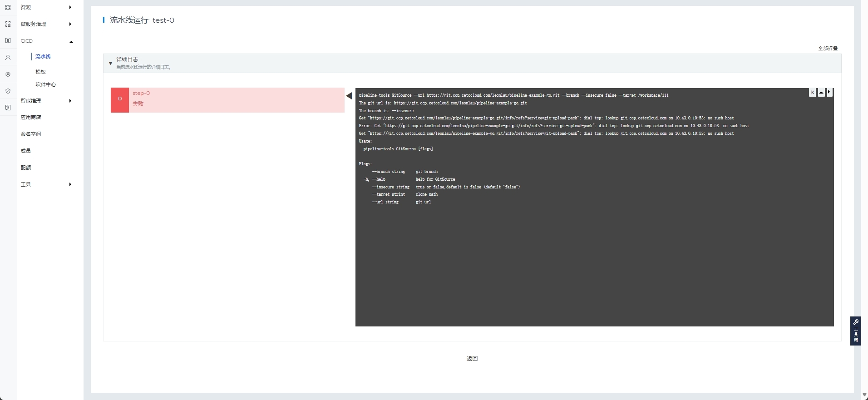Click the CICD columns icon in the rail
Screen dimensions: 868x400
coord(8,41)
